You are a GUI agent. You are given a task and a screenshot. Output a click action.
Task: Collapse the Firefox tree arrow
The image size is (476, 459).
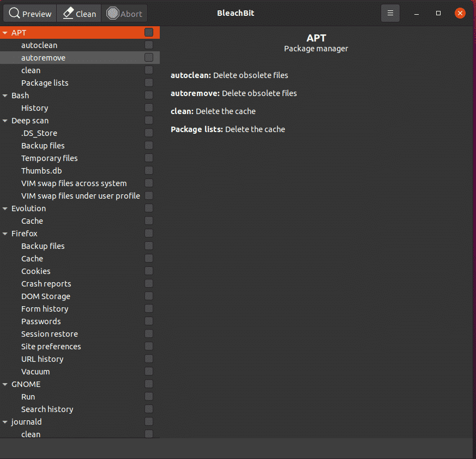(5, 234)
